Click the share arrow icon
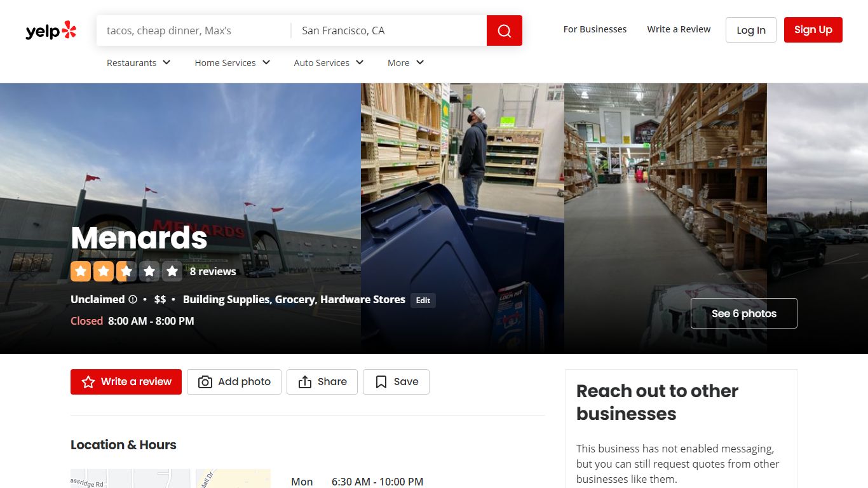 click(x=305, y=382)
